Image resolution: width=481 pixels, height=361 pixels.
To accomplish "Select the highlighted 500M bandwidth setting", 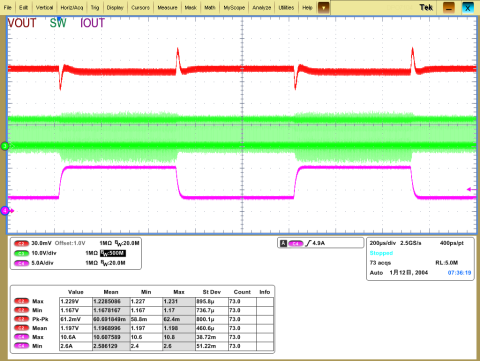I will pos(113,253).
